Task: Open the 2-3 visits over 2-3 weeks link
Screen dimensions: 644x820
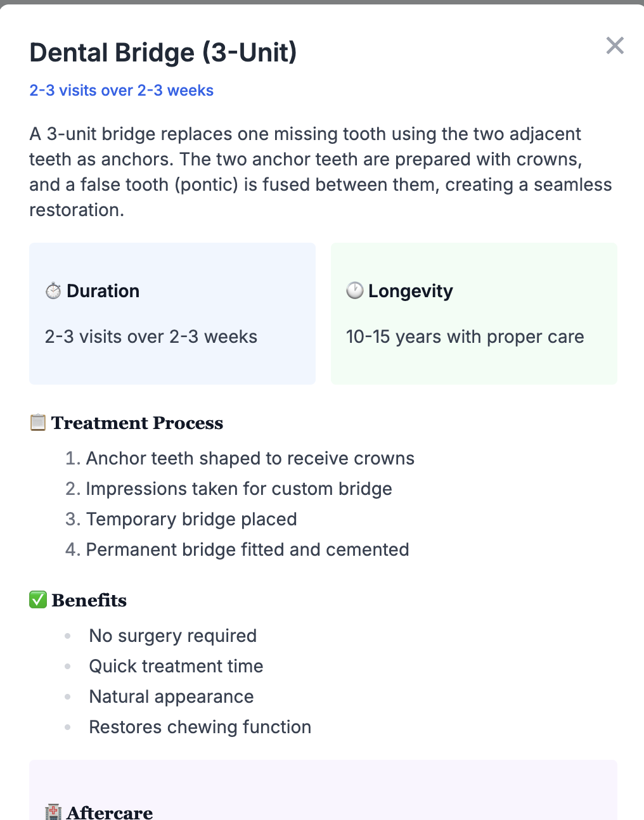Action: 121,91
